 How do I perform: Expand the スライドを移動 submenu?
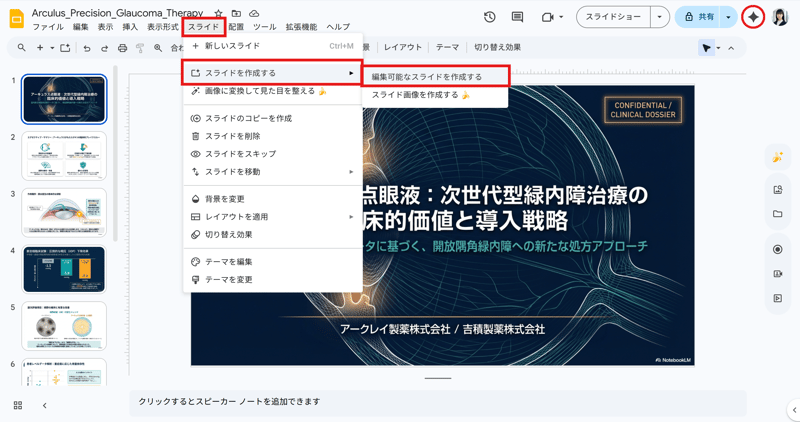coord(351,171)
